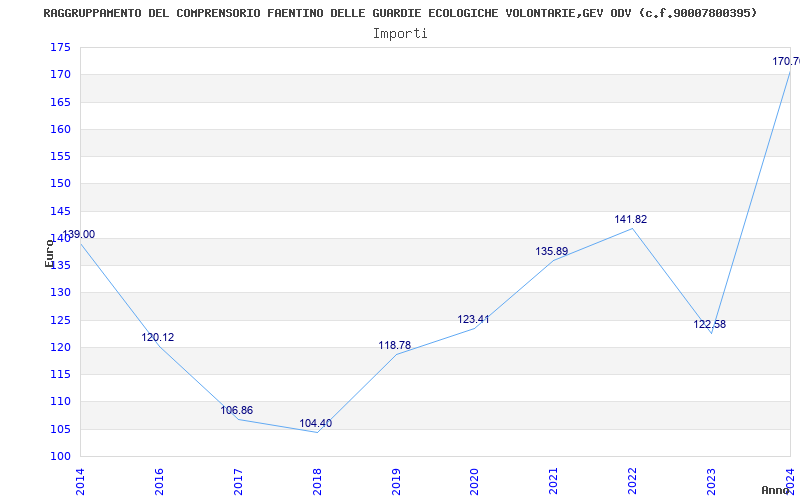800x500 pixels.
Task: Click the 120.12 data label for 2016
Action: pos(158,338)
